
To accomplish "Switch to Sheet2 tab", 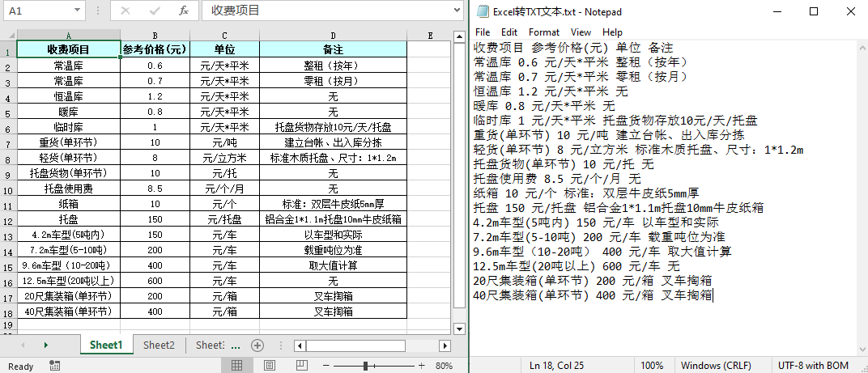I will click(x=159, y=345).
